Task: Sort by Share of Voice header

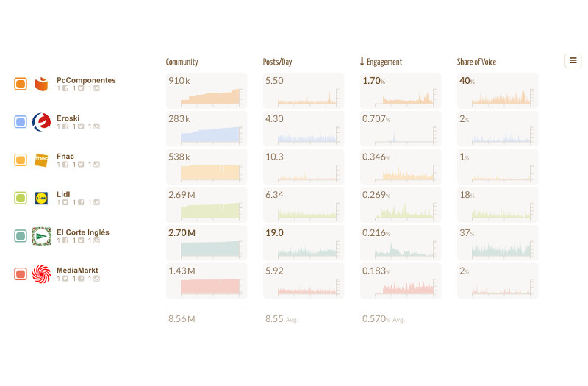Action: [x=476, y=62]
